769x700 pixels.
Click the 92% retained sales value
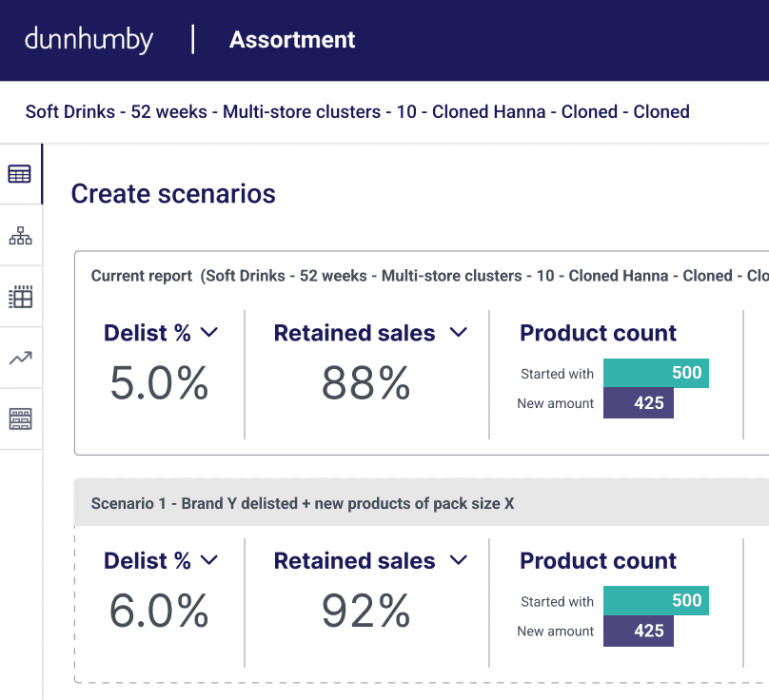365,612
